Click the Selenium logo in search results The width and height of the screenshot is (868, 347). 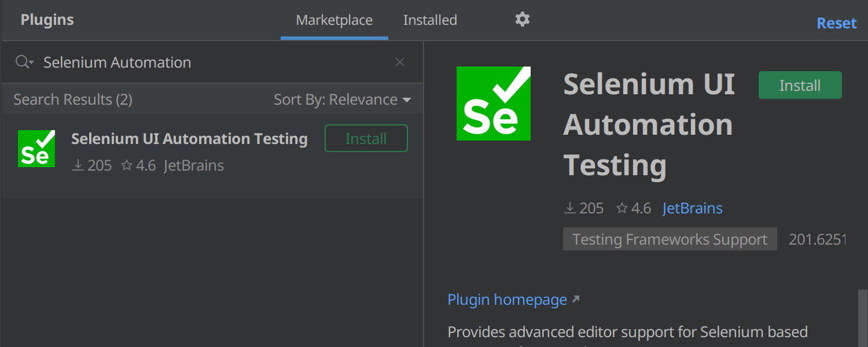pos(36,149)
